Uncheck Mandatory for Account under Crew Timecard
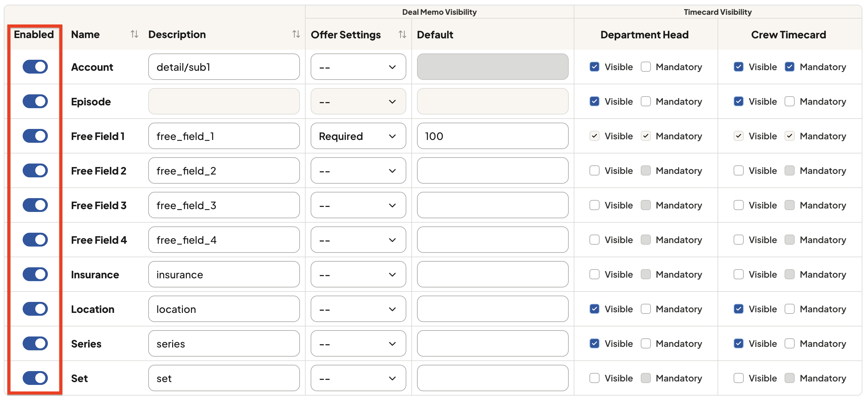Image resolution: width=868 pixels, height=400 pixels. click(x=790, y=67)
